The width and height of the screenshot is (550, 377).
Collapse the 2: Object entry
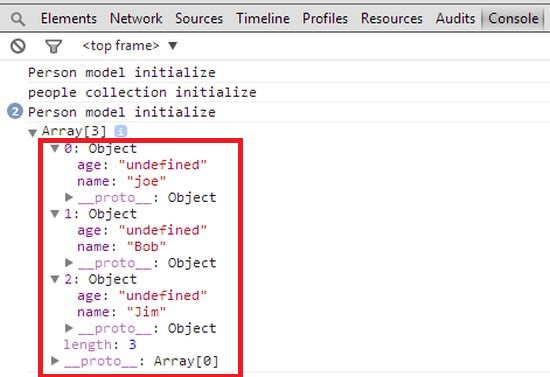coord(55,279)
